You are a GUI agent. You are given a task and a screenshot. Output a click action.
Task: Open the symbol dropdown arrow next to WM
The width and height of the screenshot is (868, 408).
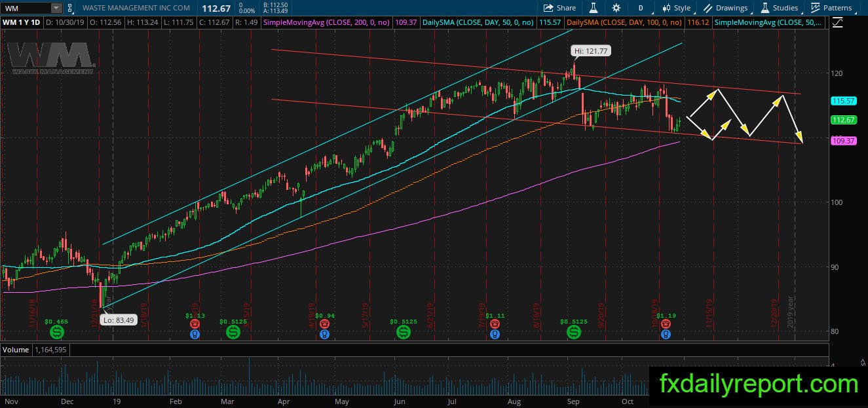(56, 8)
